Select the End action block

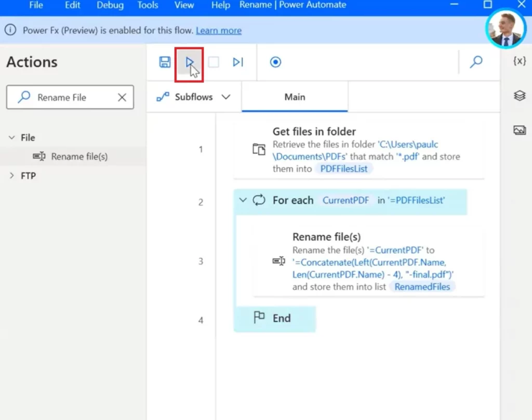tap(275, 319)
